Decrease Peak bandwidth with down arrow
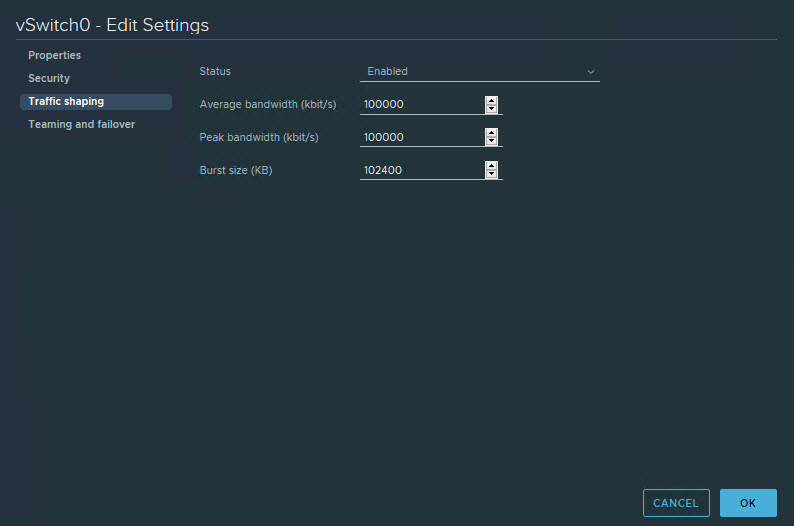This screenshot has width=794, height=526. click(x=491, y=142)
